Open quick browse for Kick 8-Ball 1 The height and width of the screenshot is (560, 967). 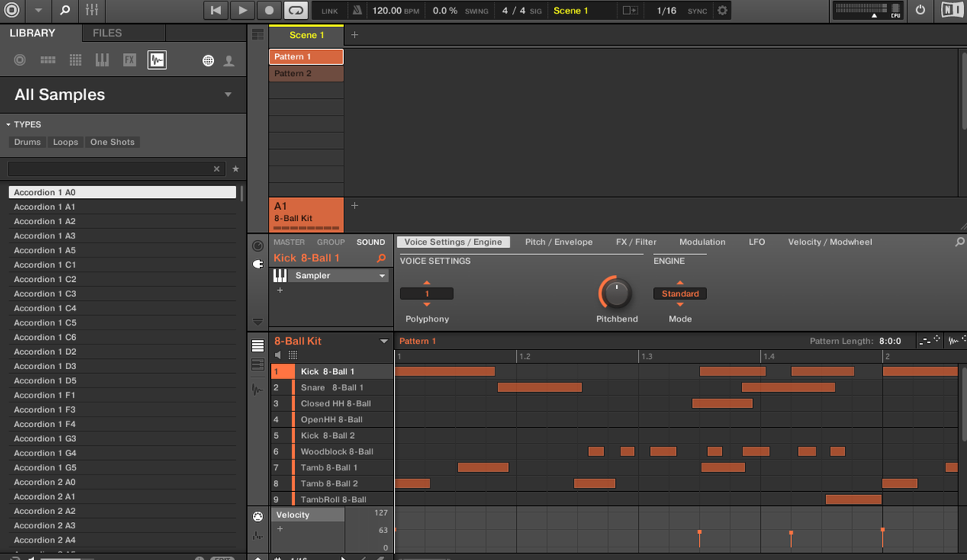[381, 258]
